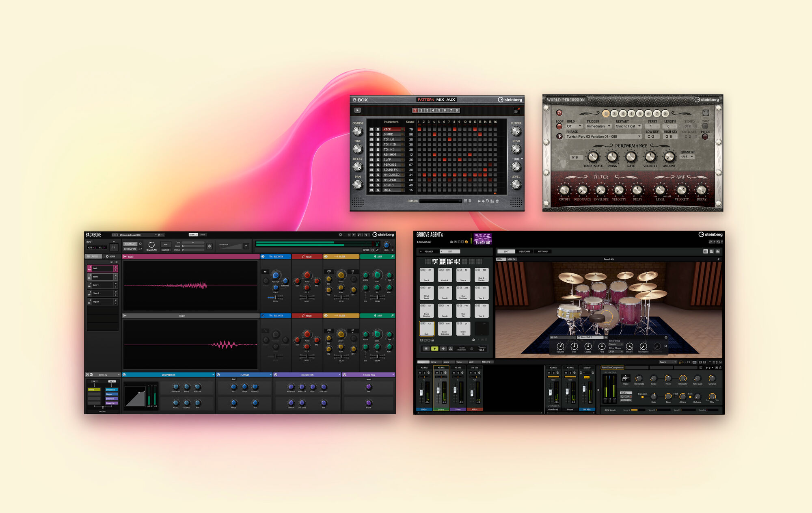Select B-Box pattern slot 5
Image resolution: width=812 pixels, height=513 pixels.
(439, 110)
